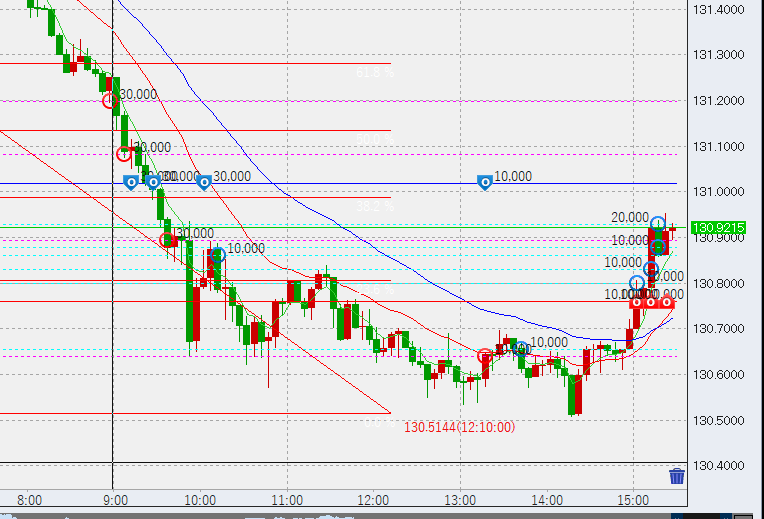Click the lowest blue circle near 130.8000 after 15:00
This screenshot has height=519, width=764.
(x=637, y=283)
